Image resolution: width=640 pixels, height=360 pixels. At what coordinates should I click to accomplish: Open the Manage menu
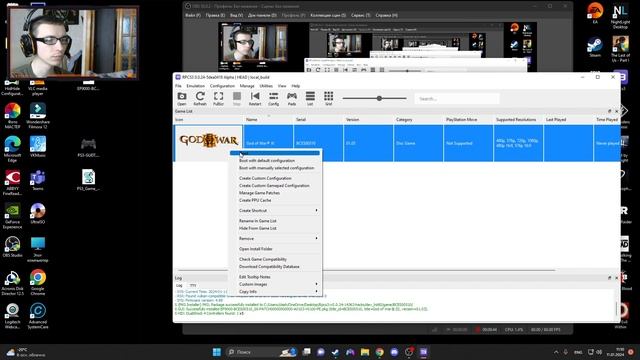pos(247,86)
